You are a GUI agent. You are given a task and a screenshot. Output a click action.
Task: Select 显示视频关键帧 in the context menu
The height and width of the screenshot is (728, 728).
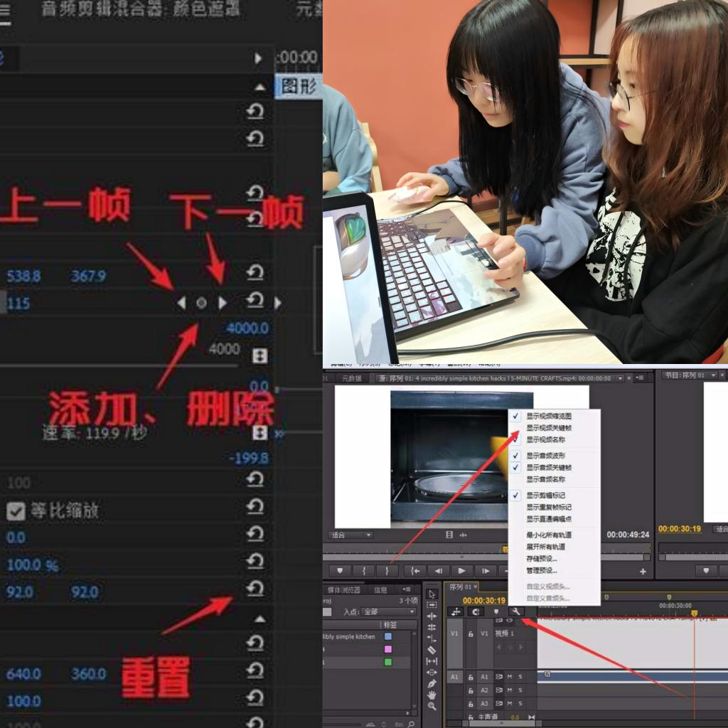coord(548,428)
